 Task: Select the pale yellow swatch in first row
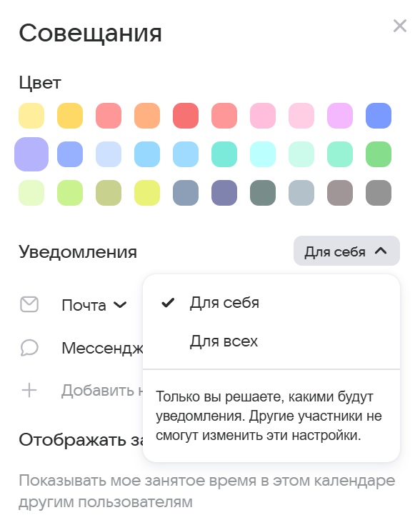pyautogui.click(x=31, y=116)
